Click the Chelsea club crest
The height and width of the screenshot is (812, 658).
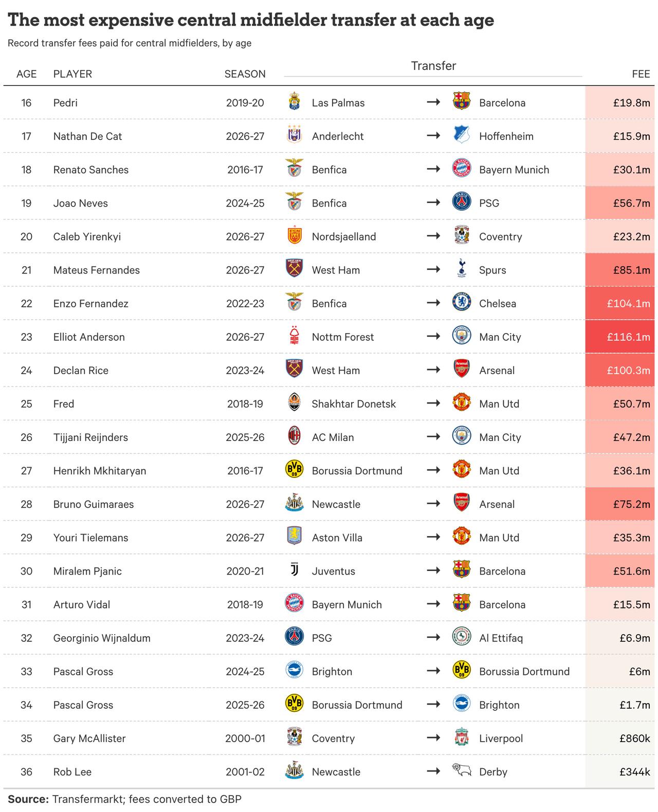(x=462, y=303)
